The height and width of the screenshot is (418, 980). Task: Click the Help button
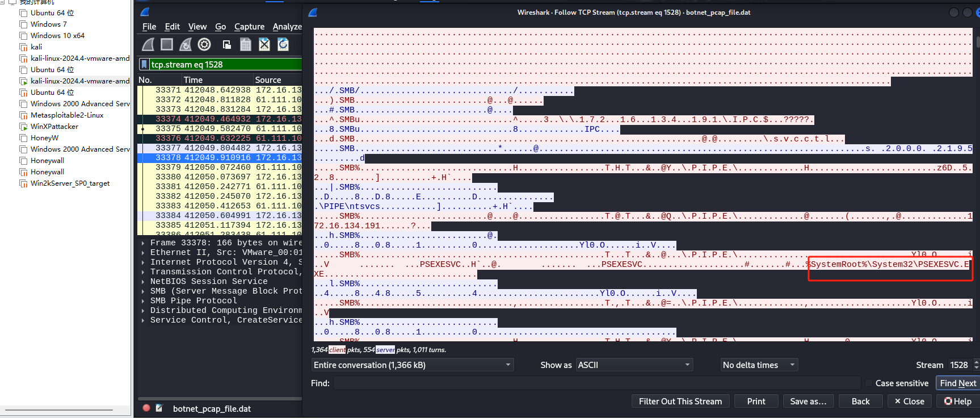[x=958, y=401]
